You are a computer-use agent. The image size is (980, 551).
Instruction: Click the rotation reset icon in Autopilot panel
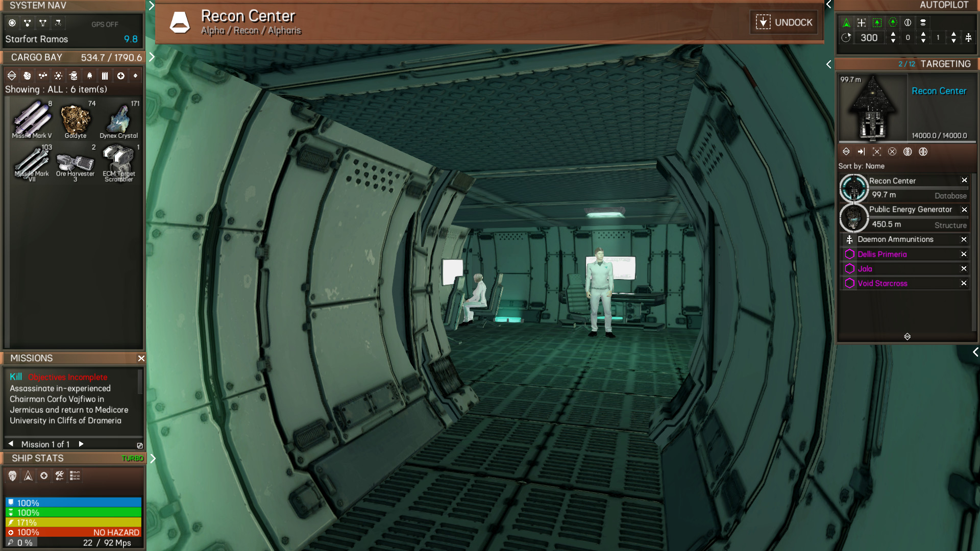[x=846, y=37]
